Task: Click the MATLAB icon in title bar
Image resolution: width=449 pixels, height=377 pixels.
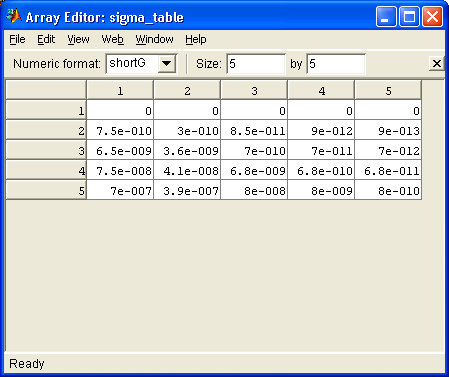Action: [x=14, y=16]
